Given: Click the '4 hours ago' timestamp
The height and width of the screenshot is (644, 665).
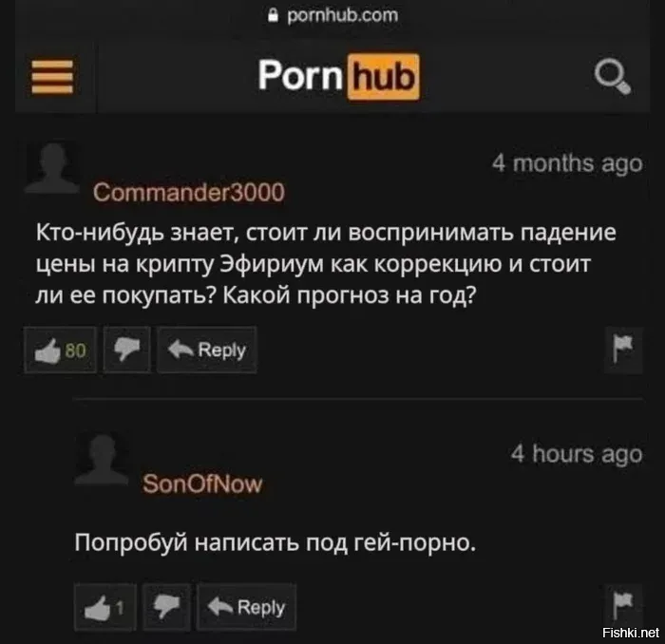Looking at the screenshot, I should [x=577, y=454].
